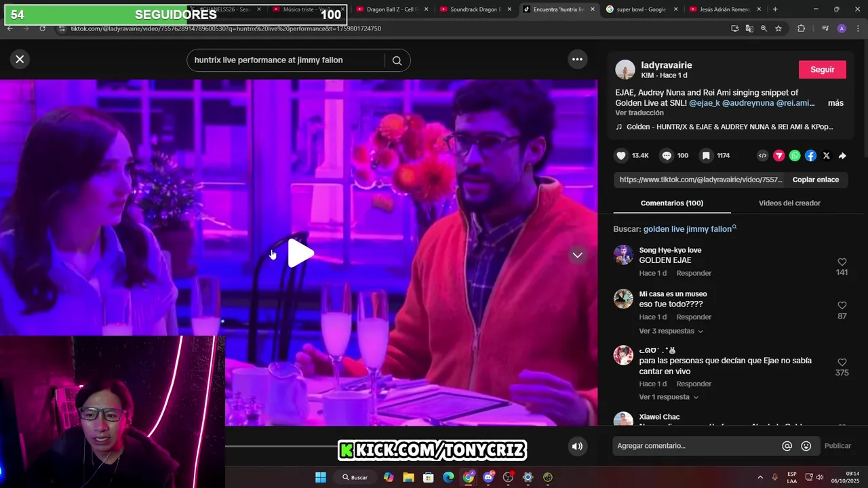Open the browser extensions puzzle icon
Image resolution: width=868 pixels, height=488 pixels.
tap(802, 28)
